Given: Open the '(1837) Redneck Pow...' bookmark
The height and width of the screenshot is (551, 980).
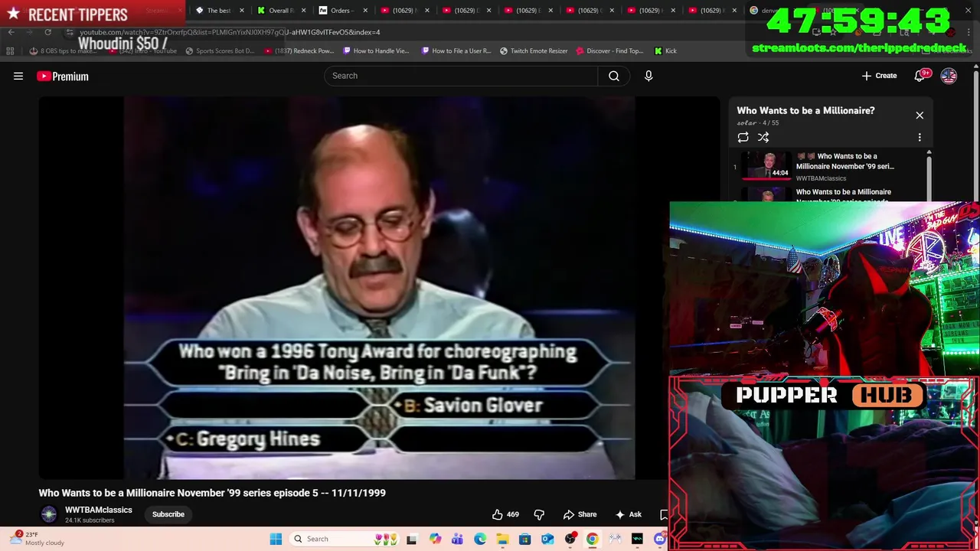Looking at the screenshot, I should click(299, 51).
